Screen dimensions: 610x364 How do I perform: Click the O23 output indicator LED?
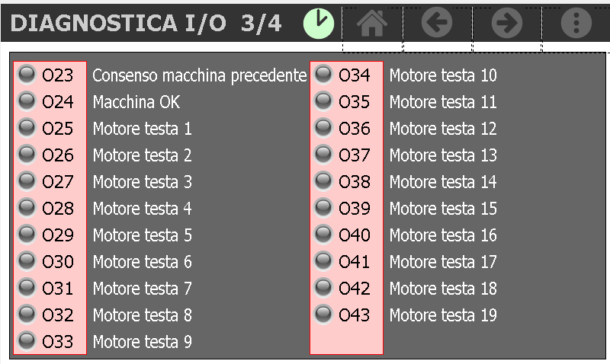coord(27,74)
